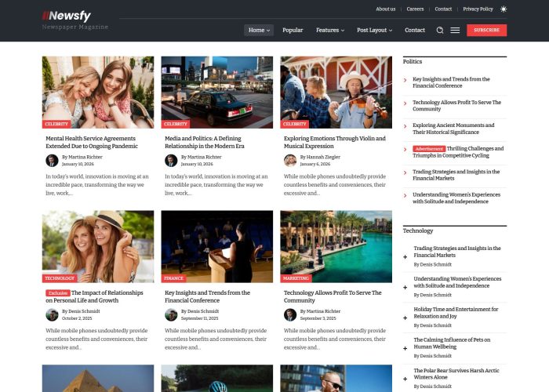Expand the Post Layout dropdown menu

374,30
